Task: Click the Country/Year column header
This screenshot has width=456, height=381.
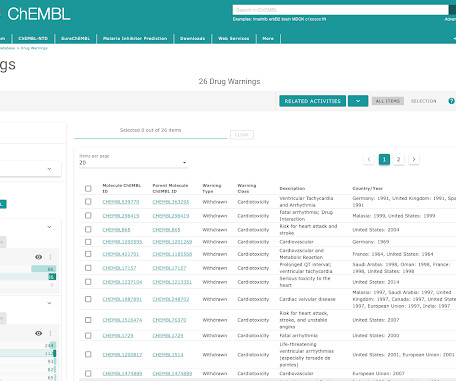Action: pos(368,188)
